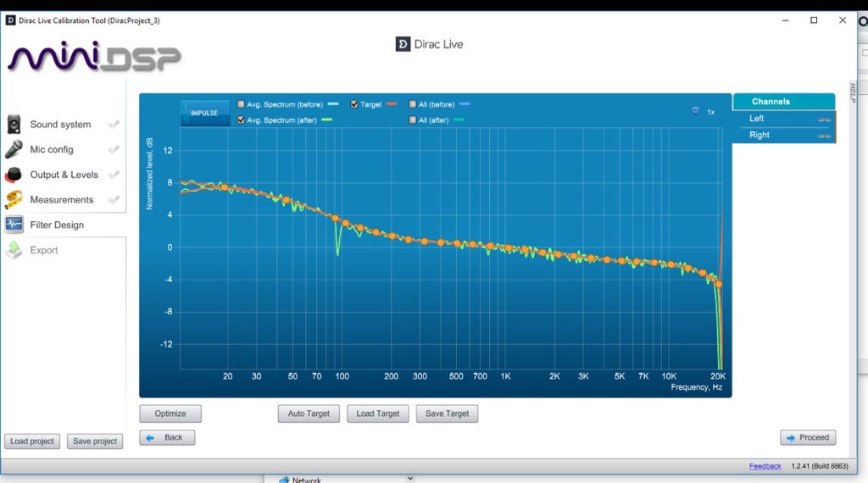868x483 pixels.
Task: Open the Feedback link
Action: click(x=765, y=466)
